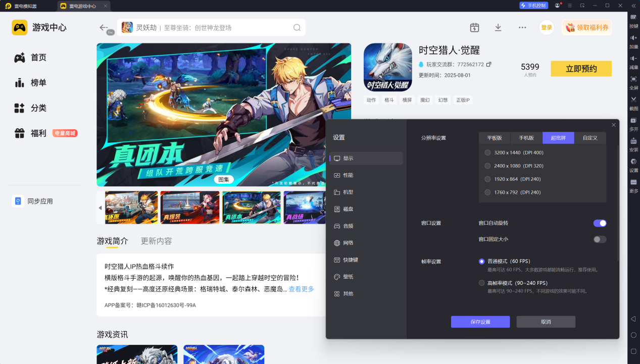Viewport: 640px width, 364px height.
Task: Open the 按键 keyboard mapping tool
Action: click(633, 20)
